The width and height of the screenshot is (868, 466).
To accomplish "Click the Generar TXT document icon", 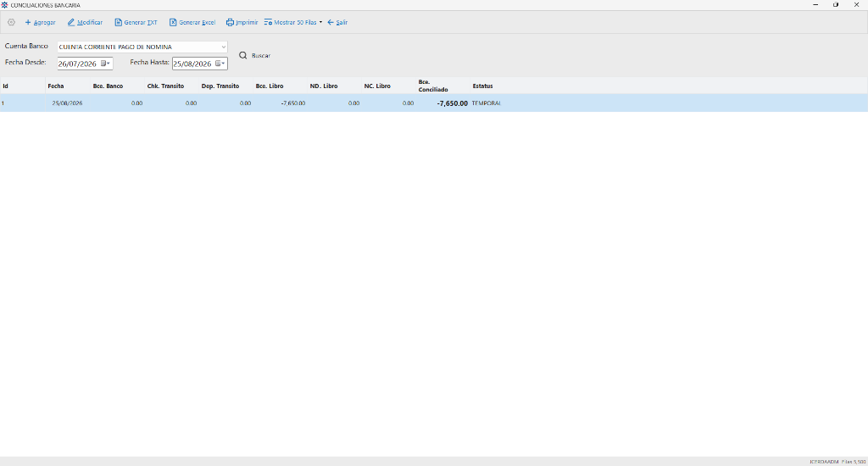I will (118, 23).
